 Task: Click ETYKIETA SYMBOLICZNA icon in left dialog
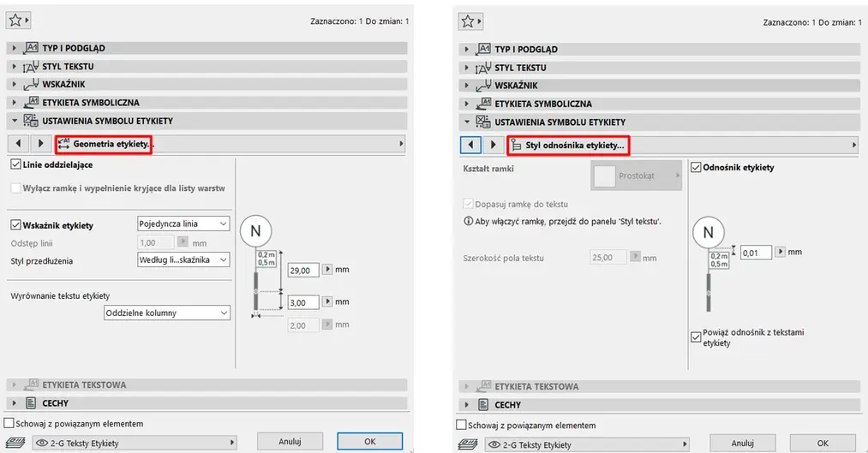tap(31, 102)
